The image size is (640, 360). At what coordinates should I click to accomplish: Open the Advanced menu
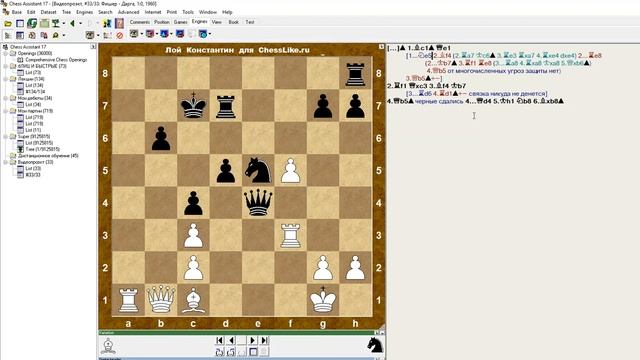pos(129,12)
